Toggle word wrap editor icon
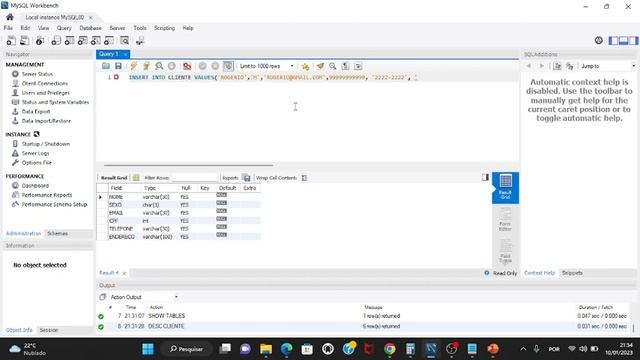Screen dimensions: 640x360 pyautogui.click(x=358, y=66)
